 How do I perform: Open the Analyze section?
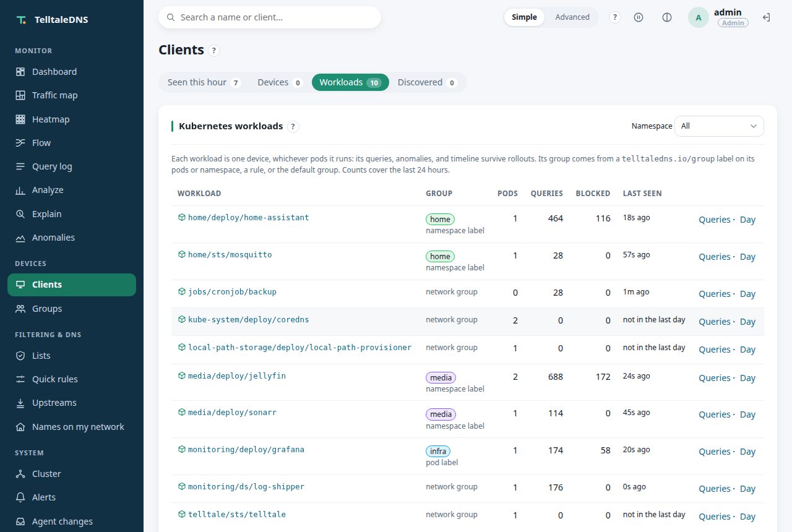[x=72, y=190]
